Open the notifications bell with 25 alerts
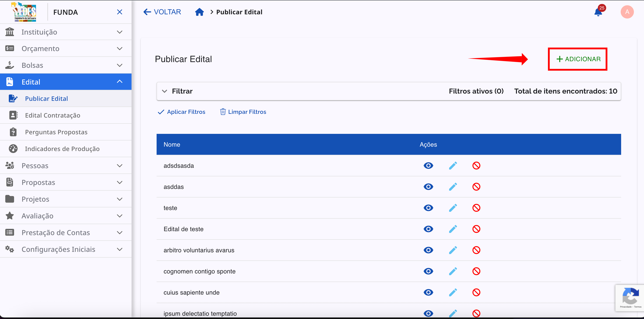 598,12
